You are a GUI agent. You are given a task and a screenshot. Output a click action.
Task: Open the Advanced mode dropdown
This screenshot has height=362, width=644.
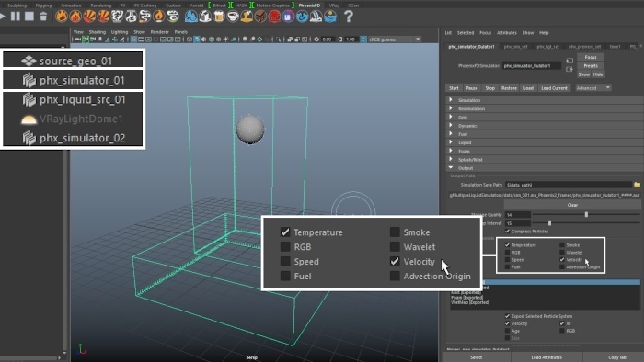pyautogui.click(x=593, y=88)
